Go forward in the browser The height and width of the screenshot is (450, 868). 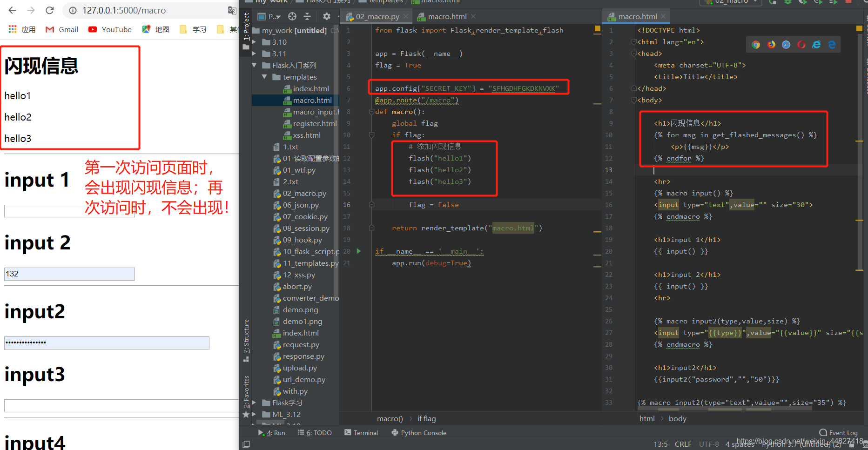pos(31,10)
